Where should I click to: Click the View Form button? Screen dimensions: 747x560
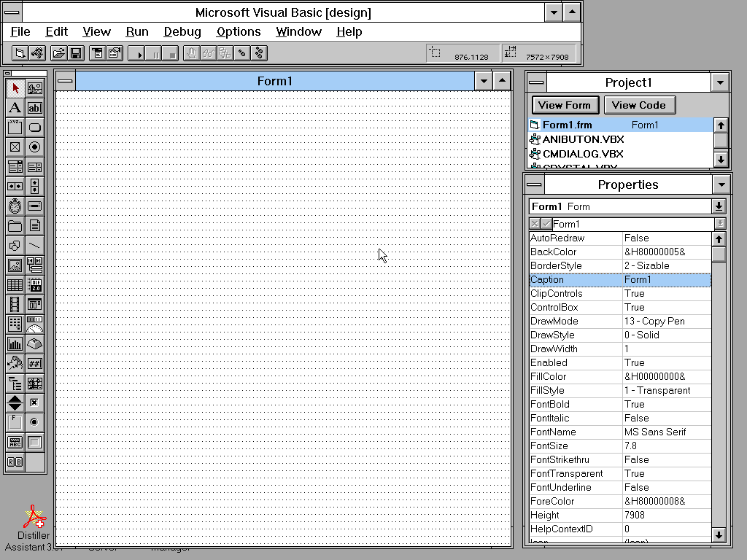565,105
